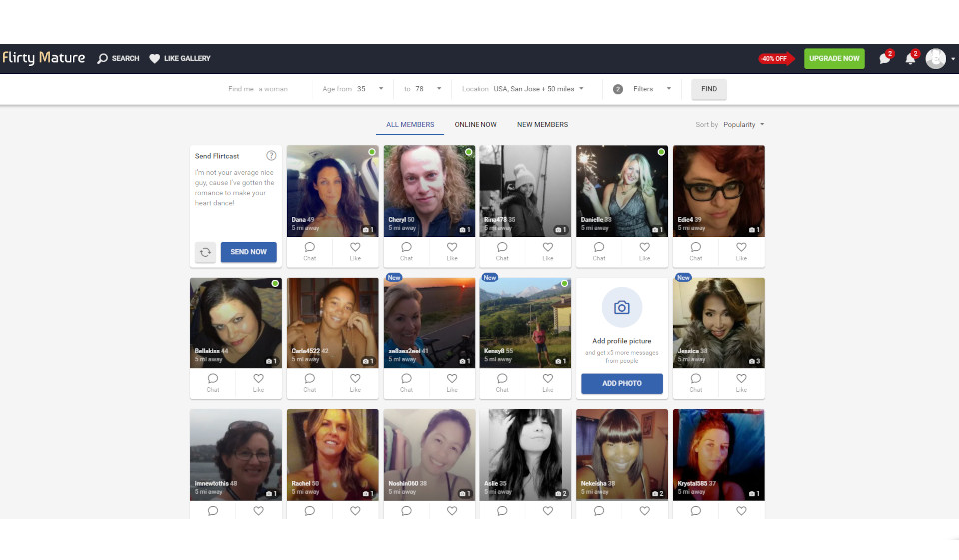The height and width of the screenshot is (560, 959).
Task: Click the messages chat bubble icon in header
Action: point(884,59)
